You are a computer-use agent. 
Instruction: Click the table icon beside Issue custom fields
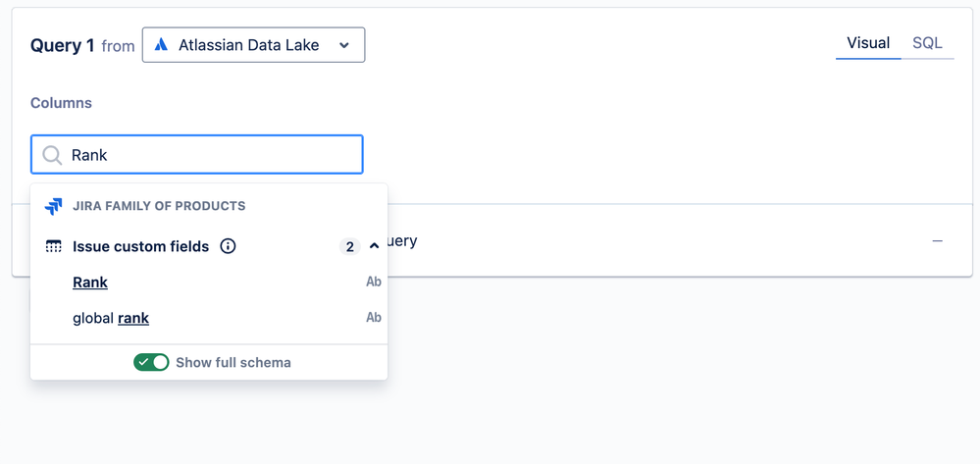(x=54, y=246)
